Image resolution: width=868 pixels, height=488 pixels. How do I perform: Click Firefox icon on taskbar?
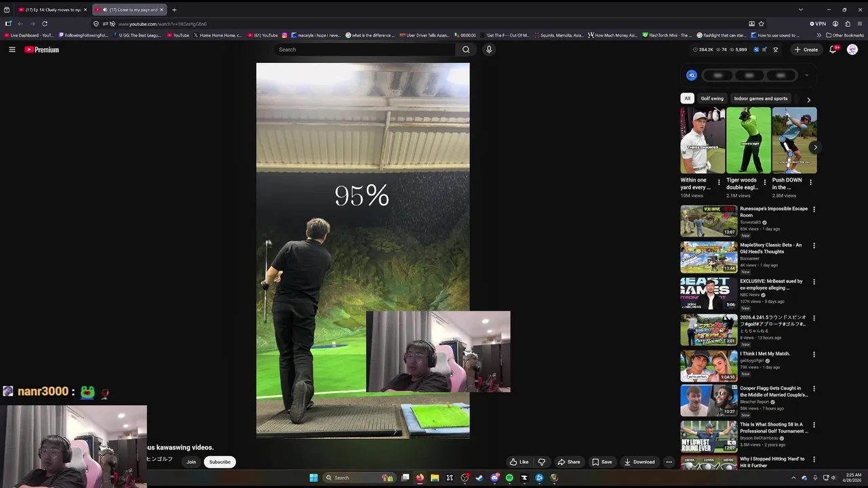pyautogui.click(x=420, y=478)
